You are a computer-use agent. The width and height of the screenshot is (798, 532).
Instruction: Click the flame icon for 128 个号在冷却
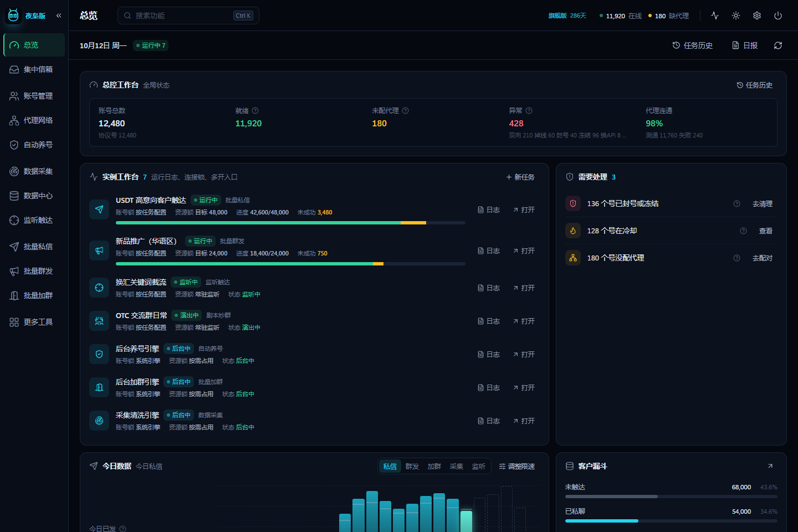[x=573, y=231]
